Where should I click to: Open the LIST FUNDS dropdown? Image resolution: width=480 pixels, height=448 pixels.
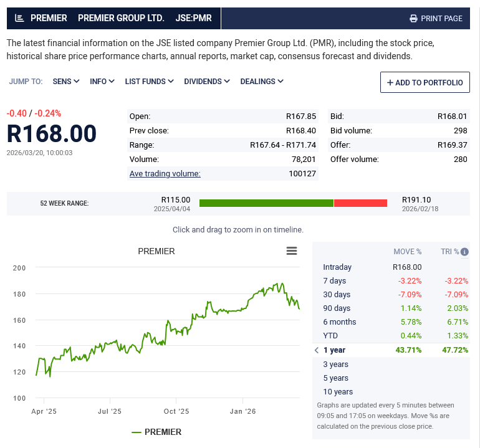pos(149,82)
